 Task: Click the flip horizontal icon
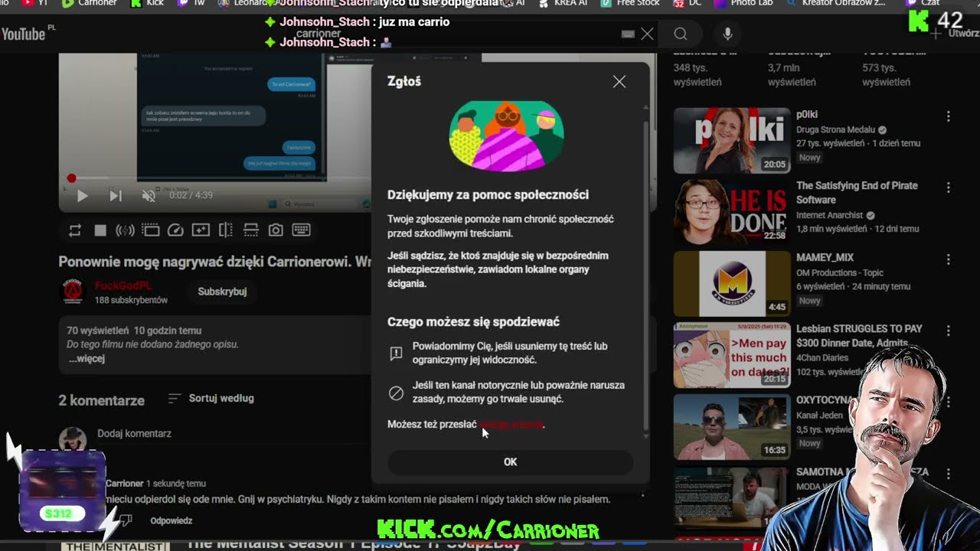[226, 230]
